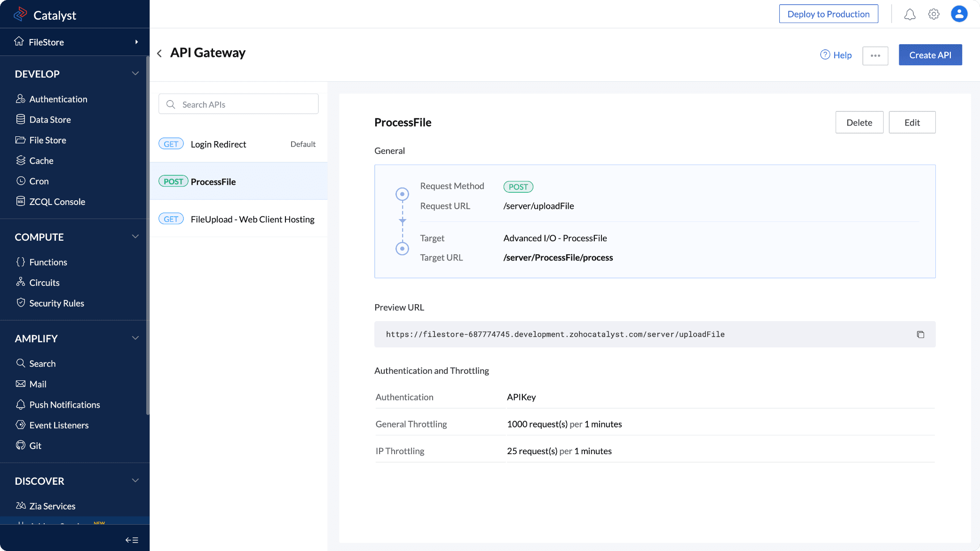Click inside the Search APIs field
The height and width of the screenshot is (551, 980).
click(x=238, y=104)
